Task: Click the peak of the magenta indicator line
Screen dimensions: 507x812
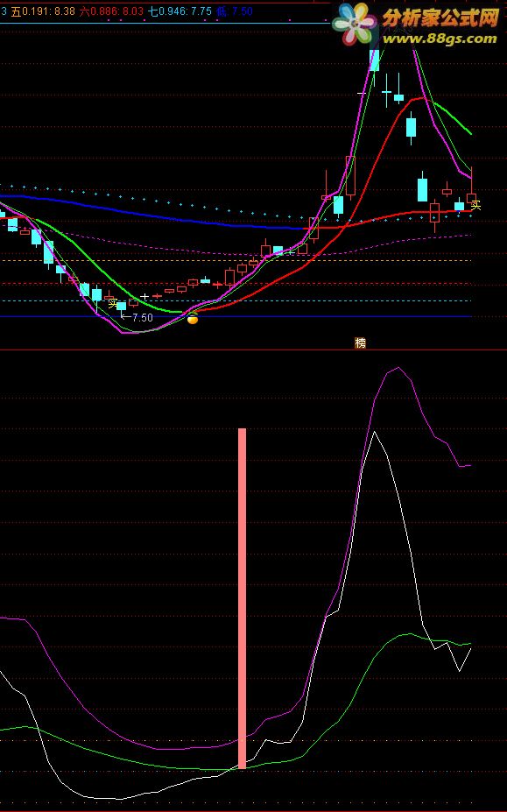Action: coord(398,368)
